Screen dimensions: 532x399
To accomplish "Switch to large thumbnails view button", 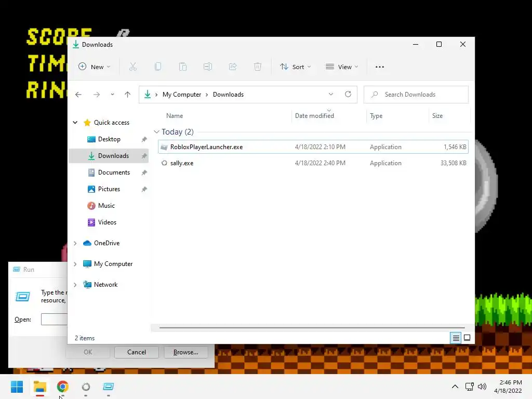I will coord(467,338).
